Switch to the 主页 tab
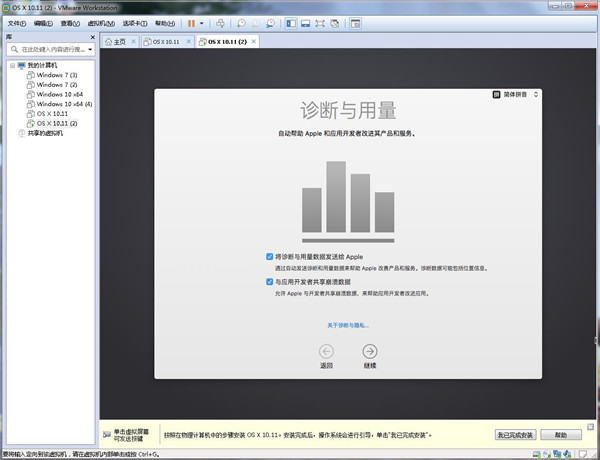This screenshot has width=600, height=460. coord(120,41)
